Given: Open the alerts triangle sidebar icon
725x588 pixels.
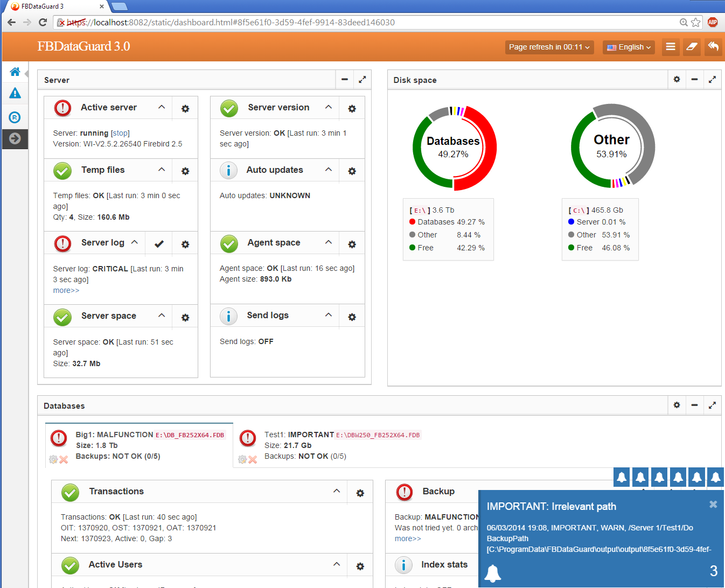Looking at the screenshot, I should pos(15,93).
